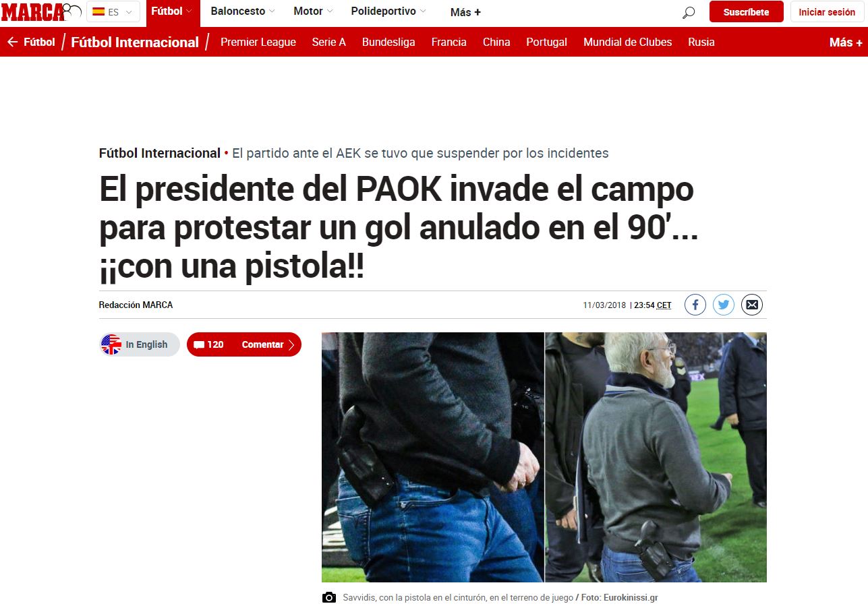This screenshot has height=608, width=868.
Task: Share article via email envelope icon
Action: pyautogui.click(x=752, y=305)
